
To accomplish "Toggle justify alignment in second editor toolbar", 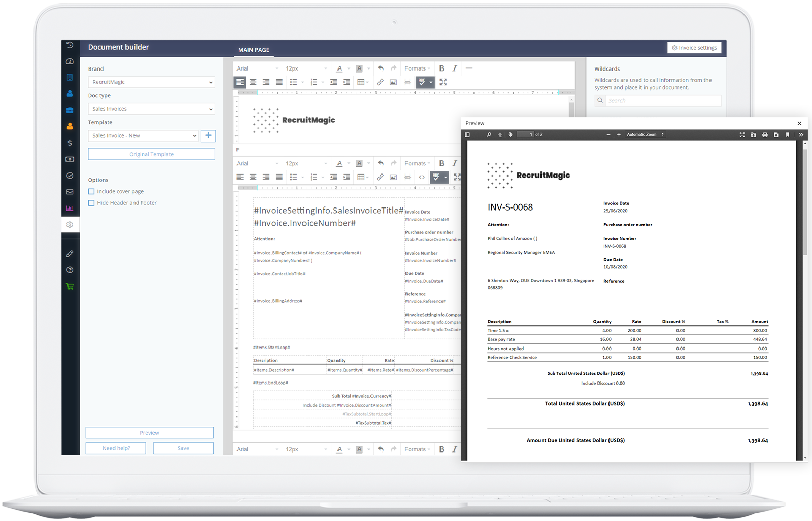I will click(279, 177).
